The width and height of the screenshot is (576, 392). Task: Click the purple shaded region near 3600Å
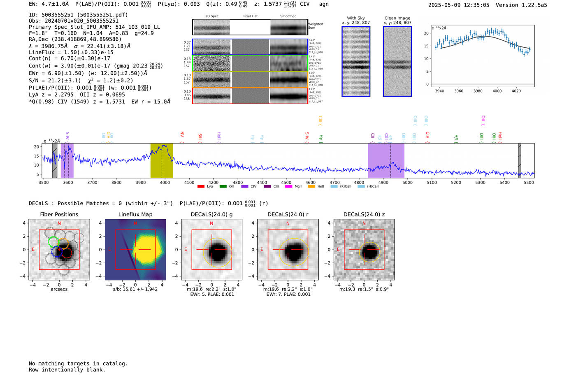(67, 161)
